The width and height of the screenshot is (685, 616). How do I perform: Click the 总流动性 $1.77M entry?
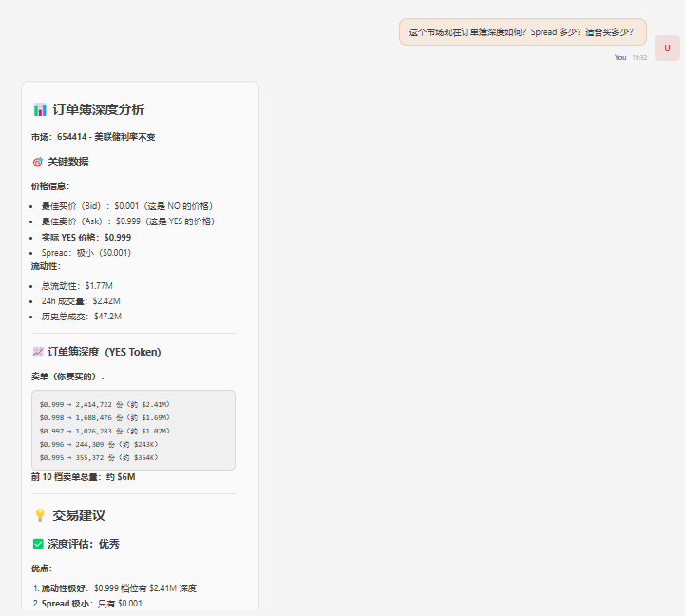pos(78,285)
